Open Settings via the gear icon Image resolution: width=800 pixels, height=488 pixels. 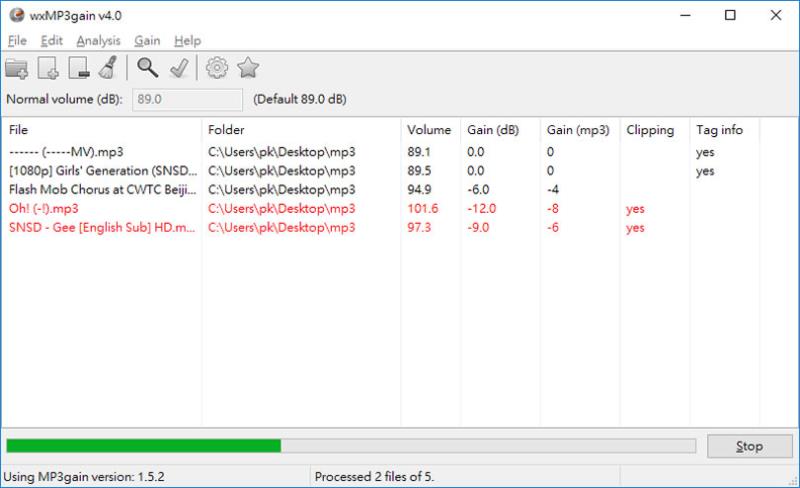(217, 67)
